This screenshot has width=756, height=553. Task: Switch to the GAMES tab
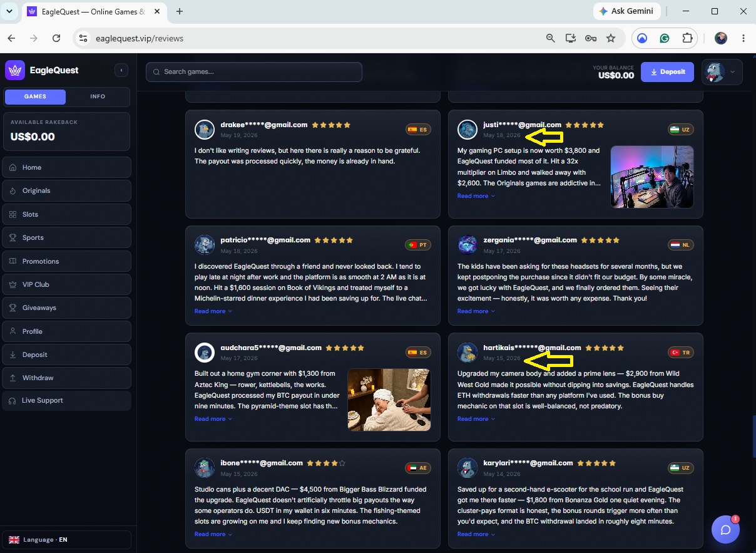click(35, 96)
